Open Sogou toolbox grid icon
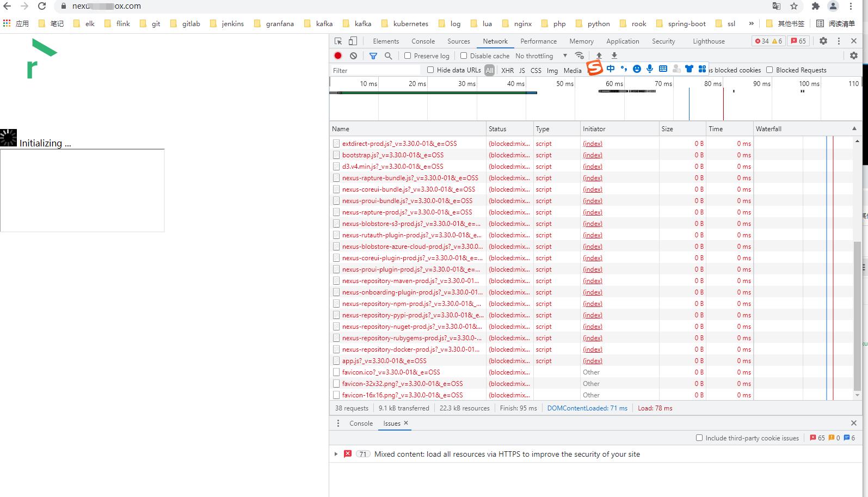This screenshot has width=868, height=497. 702,69
